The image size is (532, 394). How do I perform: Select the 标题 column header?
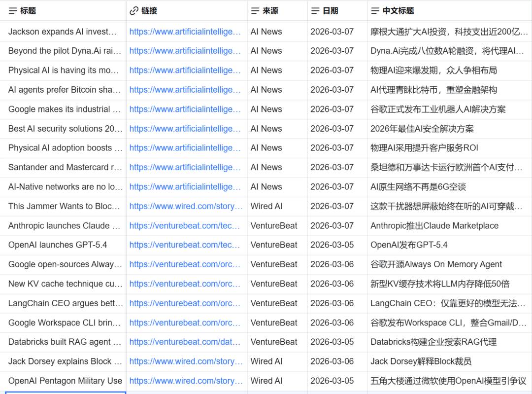coord(63,11)
